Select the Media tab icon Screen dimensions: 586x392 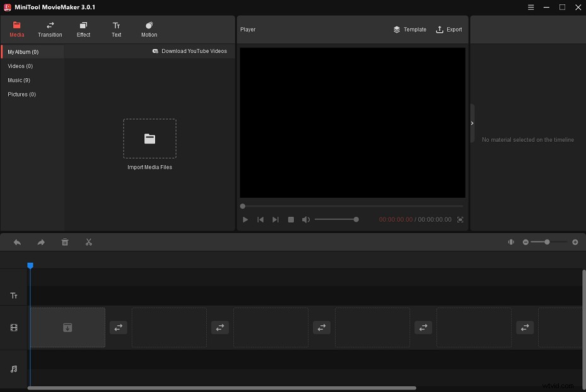point(16,29)
